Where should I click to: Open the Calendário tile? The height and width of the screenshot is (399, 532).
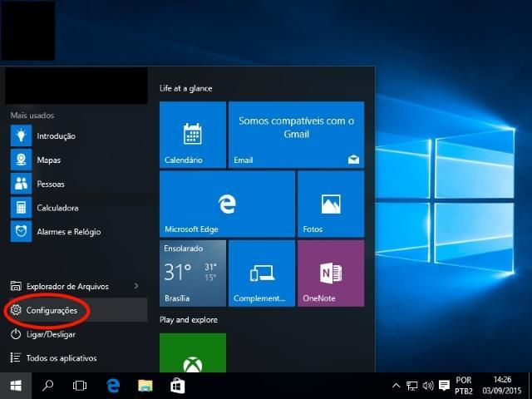click(193, 135)
